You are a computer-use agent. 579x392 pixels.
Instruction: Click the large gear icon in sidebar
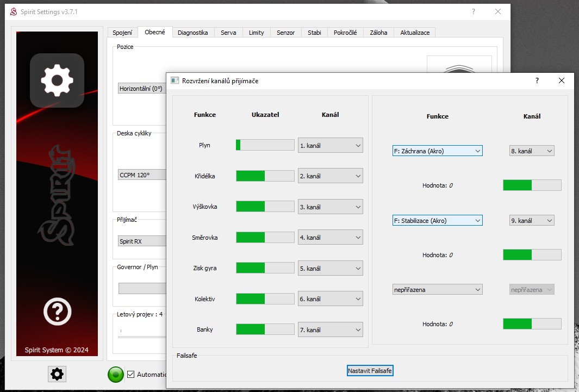click(x=57, y=80)
